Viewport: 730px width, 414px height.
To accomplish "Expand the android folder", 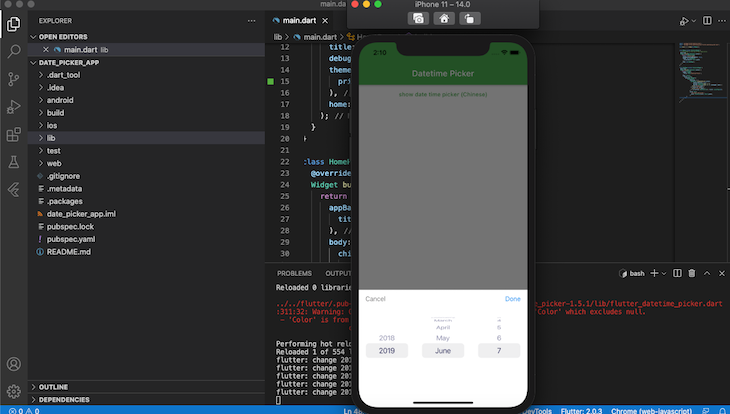I will pos(60,100).
